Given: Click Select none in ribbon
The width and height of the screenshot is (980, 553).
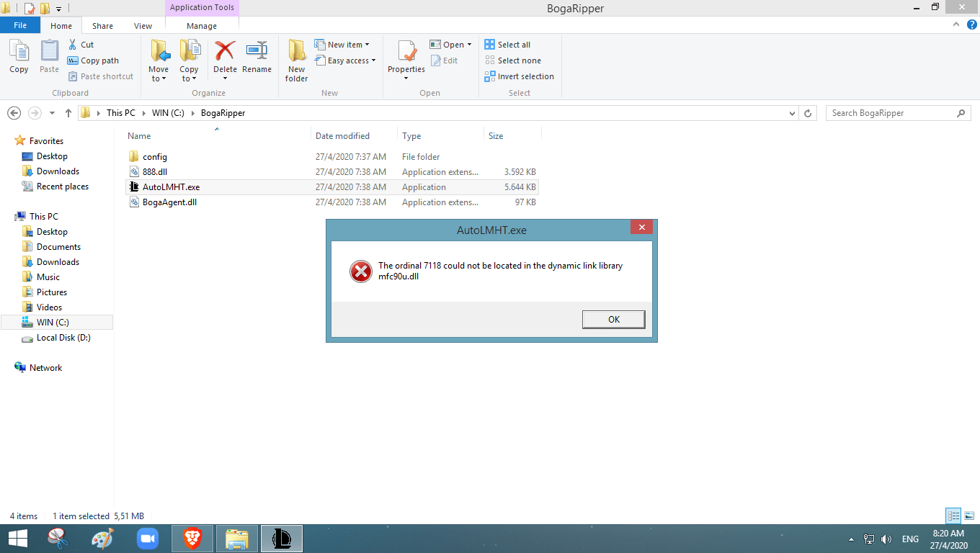Looking at the screenshot, I should click(512, 60).
